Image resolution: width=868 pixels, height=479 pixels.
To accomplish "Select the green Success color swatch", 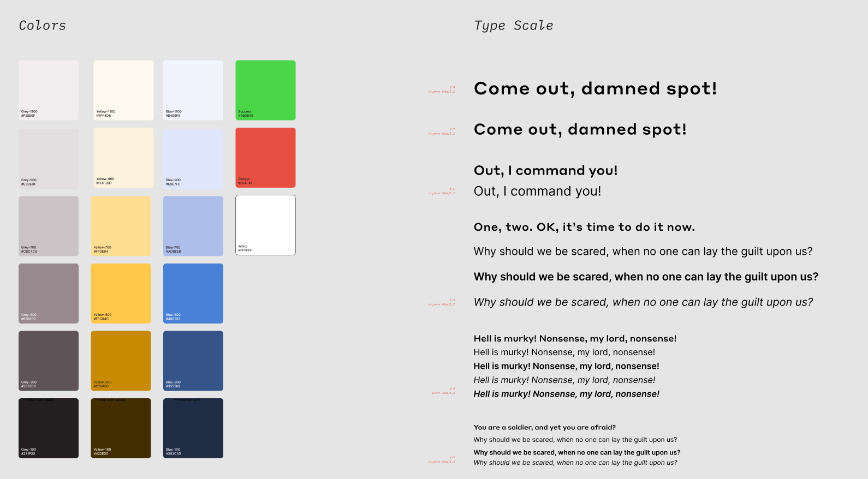I will (x=265, y=90).
